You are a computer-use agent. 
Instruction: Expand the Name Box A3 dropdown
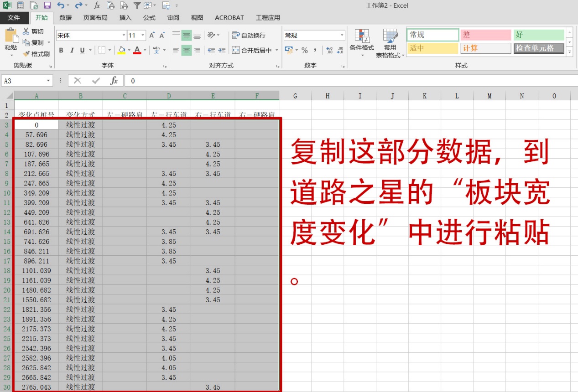pyautogui.click(x=49, y=81)
